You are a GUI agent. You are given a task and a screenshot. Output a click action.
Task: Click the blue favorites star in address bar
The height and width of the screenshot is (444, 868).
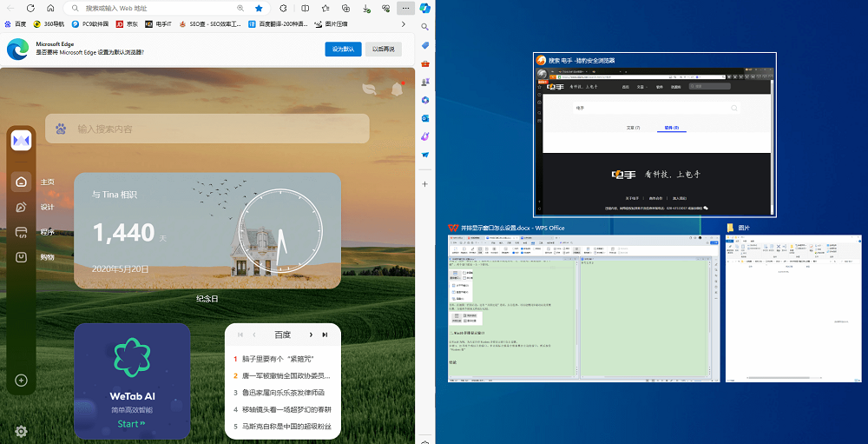tap(259, 8)
